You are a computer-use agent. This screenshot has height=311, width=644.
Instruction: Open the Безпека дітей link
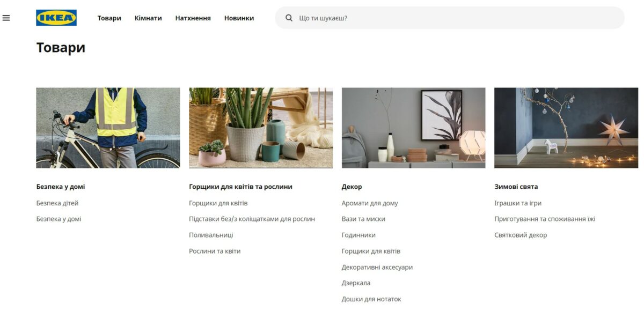tap(57, 203)
